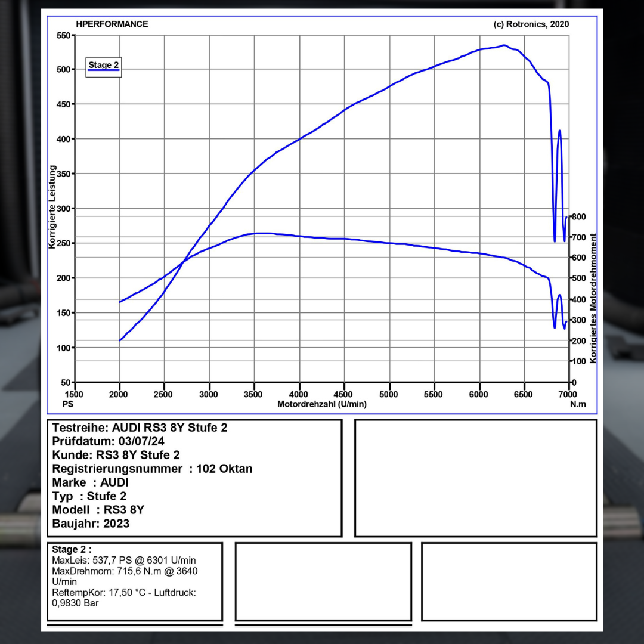Click the Registrierungsnummer 102 Oktan entry
Screen dimensions: 644x644
click(x=152, y=469)
